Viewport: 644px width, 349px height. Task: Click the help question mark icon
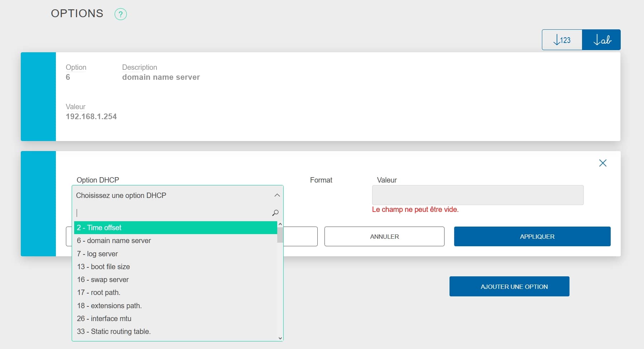(120, 14)
